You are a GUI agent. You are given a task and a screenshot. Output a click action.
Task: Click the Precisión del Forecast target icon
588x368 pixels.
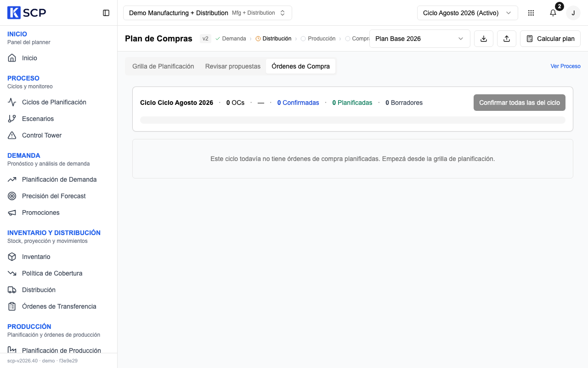12,196
